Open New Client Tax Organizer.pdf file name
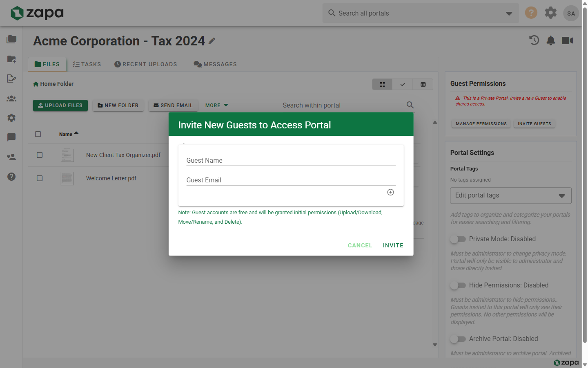 pos(123,155)
